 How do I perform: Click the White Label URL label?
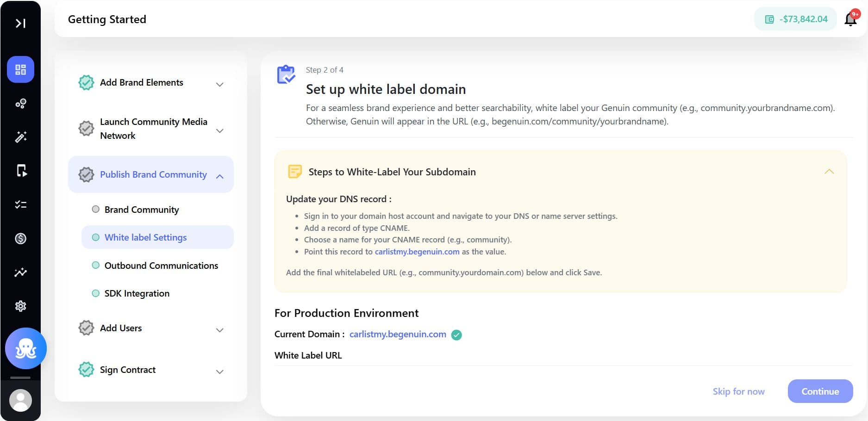point(308,355)
